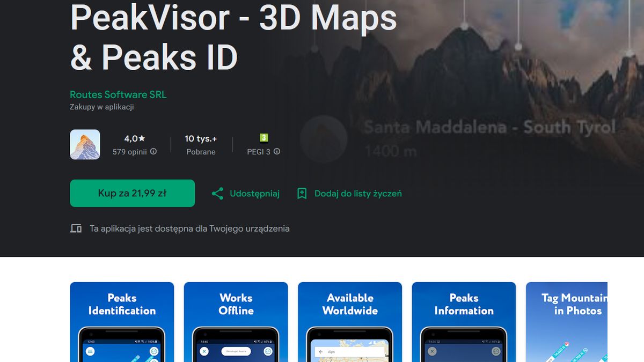Image resolution: width=644 pixels, height=362 pixels.
Task: Click the 10 tys.+ downloads count
Action: pyautogui.click(x=201, y=138)
